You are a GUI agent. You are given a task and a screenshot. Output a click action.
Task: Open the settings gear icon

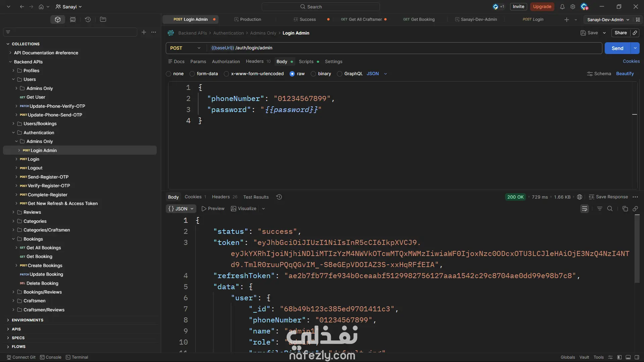coord(573,7)
